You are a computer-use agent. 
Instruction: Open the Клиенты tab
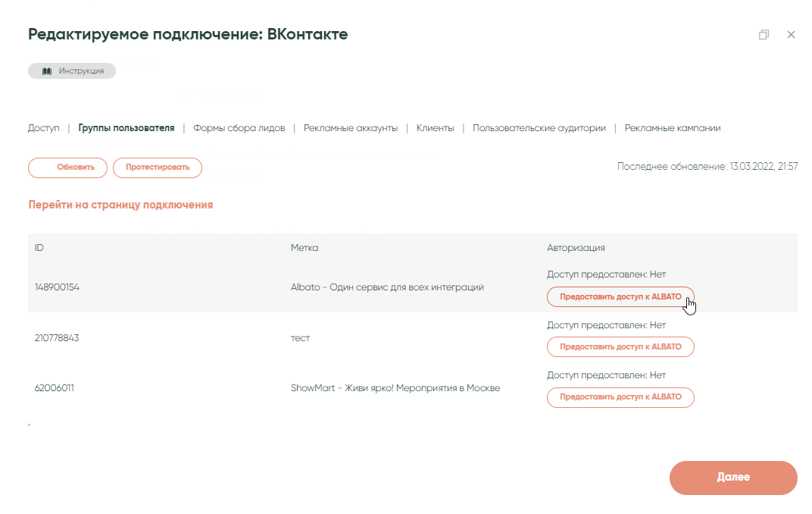(x=435, y=128)
